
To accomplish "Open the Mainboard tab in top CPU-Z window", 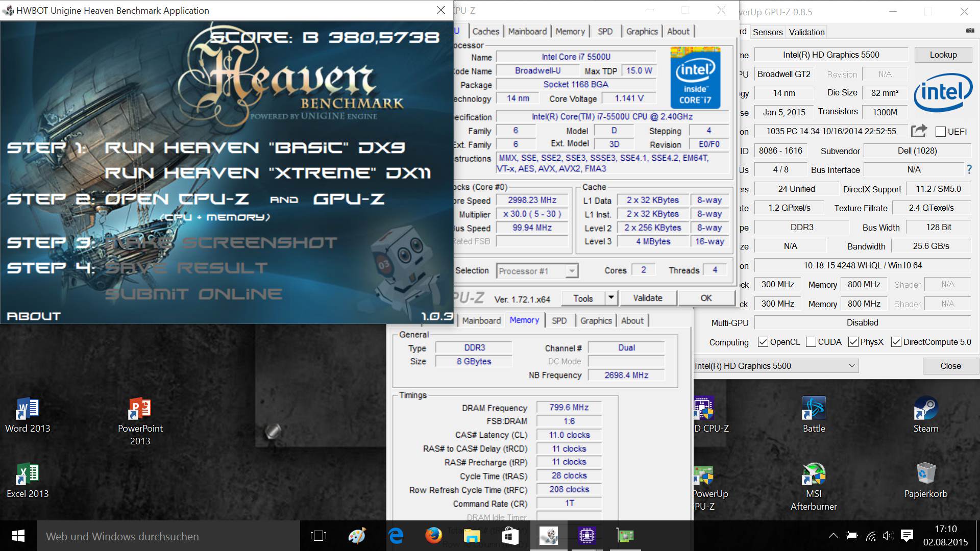I will point(527,31).
